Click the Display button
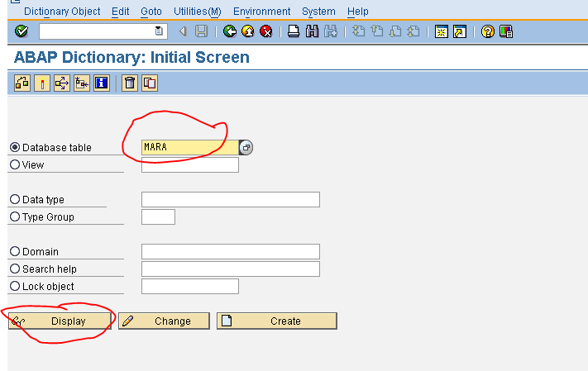 tap(60, 321)
